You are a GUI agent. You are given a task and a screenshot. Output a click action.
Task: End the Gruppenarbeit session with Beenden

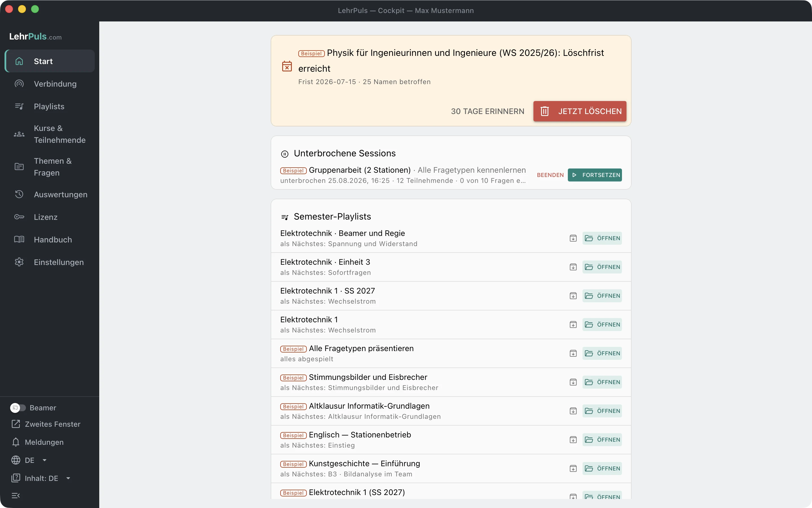pyautogui.click(x=550, y=175)
